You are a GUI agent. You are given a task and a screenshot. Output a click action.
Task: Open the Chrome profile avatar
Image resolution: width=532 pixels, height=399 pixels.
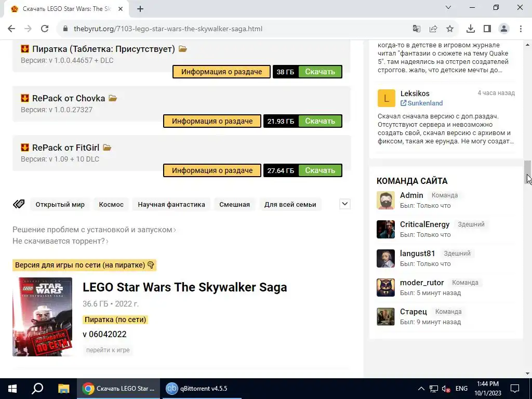coord(504,29)
